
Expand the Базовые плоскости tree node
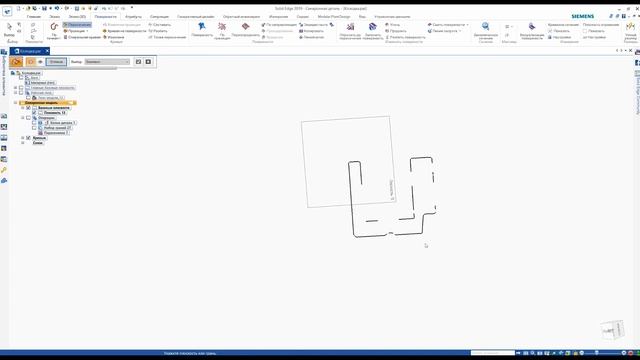[23, 108]
